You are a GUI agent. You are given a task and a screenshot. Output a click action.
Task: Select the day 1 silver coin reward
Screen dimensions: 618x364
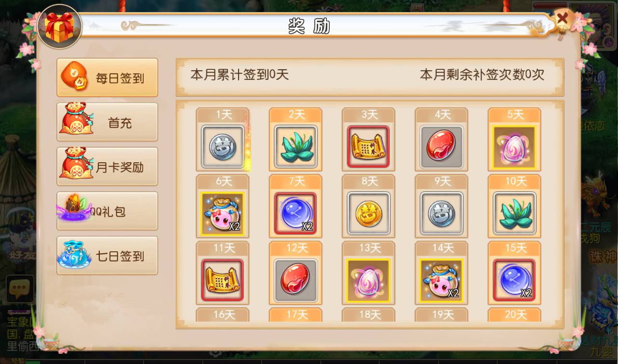(x=223, y=147)
